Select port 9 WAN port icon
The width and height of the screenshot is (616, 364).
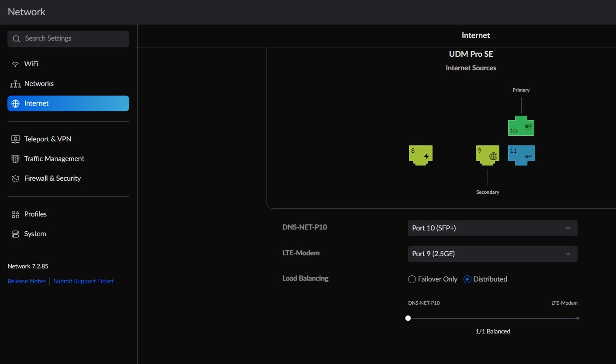pos(488,155)
